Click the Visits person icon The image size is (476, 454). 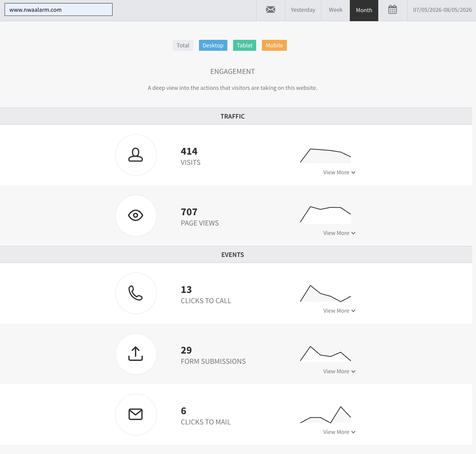pos(136,155)
